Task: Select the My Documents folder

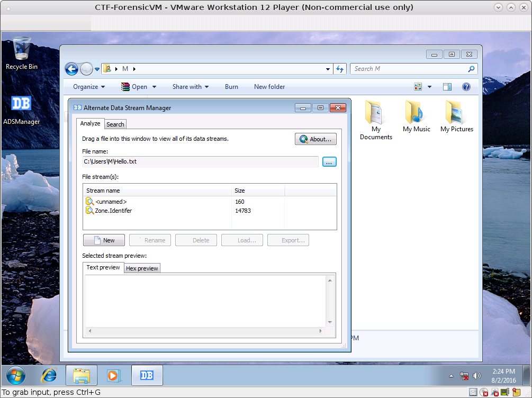Action: [x=376, y=121]
